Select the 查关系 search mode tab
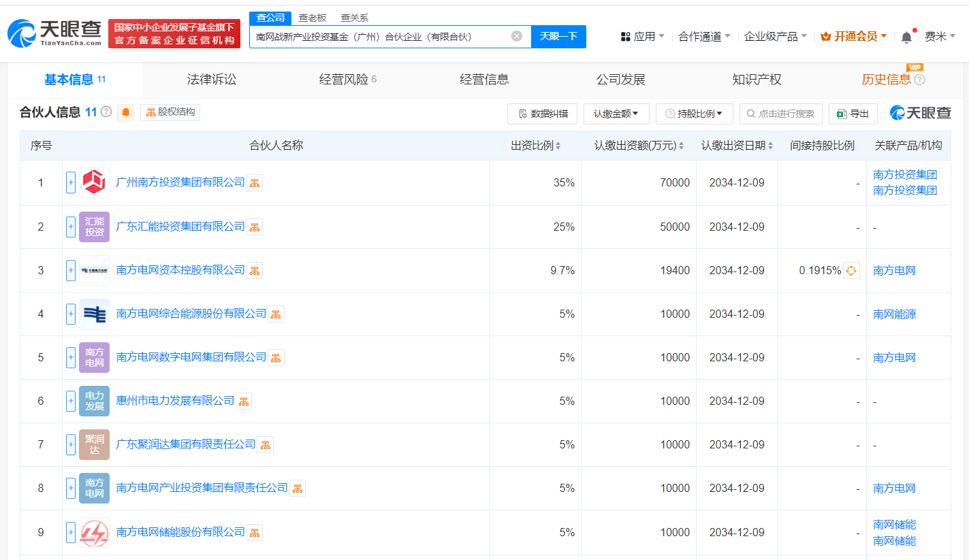This screenshot has height=560, width=969. pyautogui.click(x=355, y=18)
